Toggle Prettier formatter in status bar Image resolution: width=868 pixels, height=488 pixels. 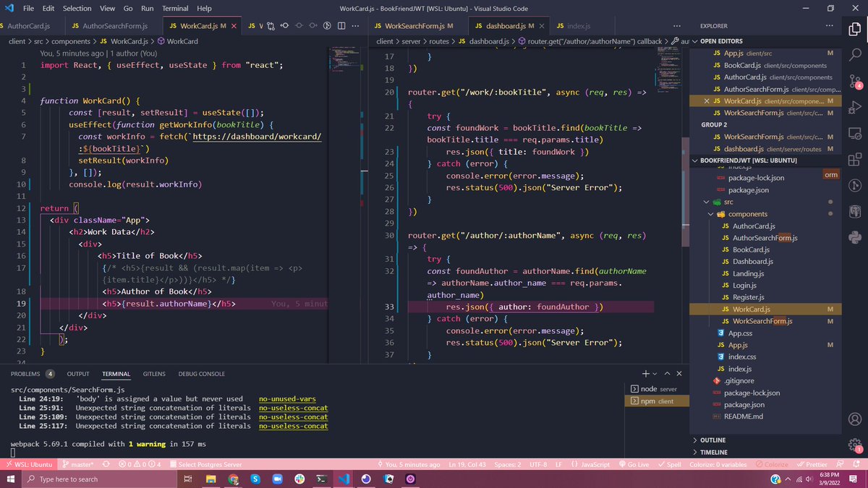pyautogui.click(x=812, y=464)
